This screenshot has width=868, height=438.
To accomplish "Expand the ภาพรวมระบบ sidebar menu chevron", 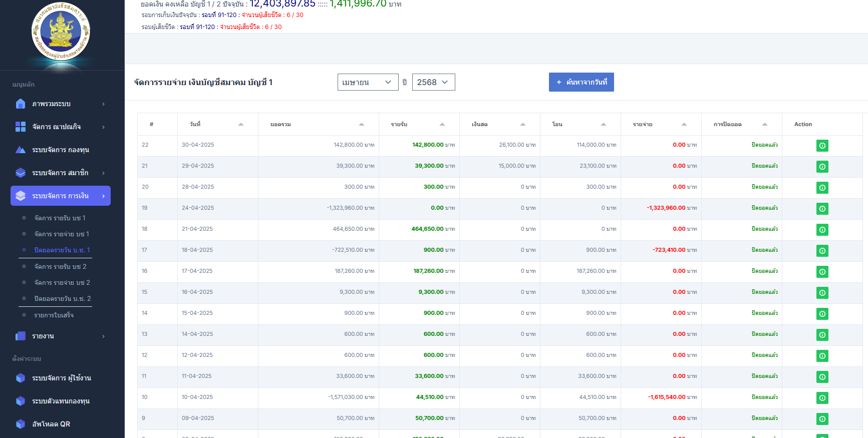I will 103,104.
